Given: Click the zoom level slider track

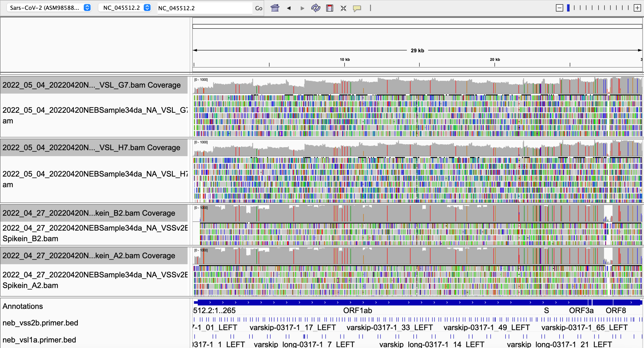Looking at the screenshot, I should pyautogui.click(x=598, y=8).
